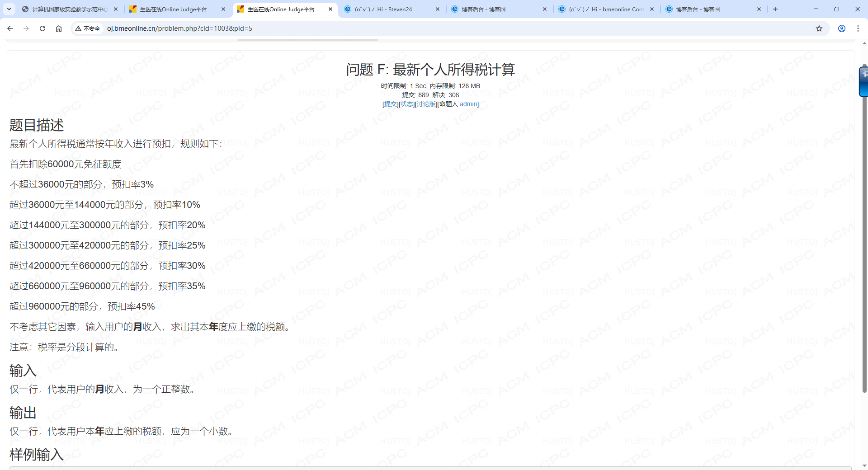Image resolution: width=868 pixels, height=470 pixels.
Task: Switch to the 计算机国家级实验教学示范中心 tab
Action: (70, 9)
